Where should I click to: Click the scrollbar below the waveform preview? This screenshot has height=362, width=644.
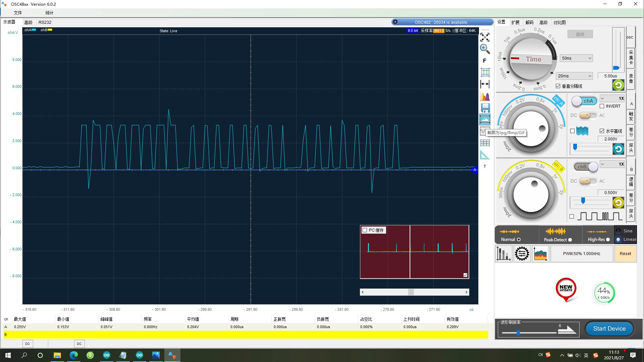point(414,292)
